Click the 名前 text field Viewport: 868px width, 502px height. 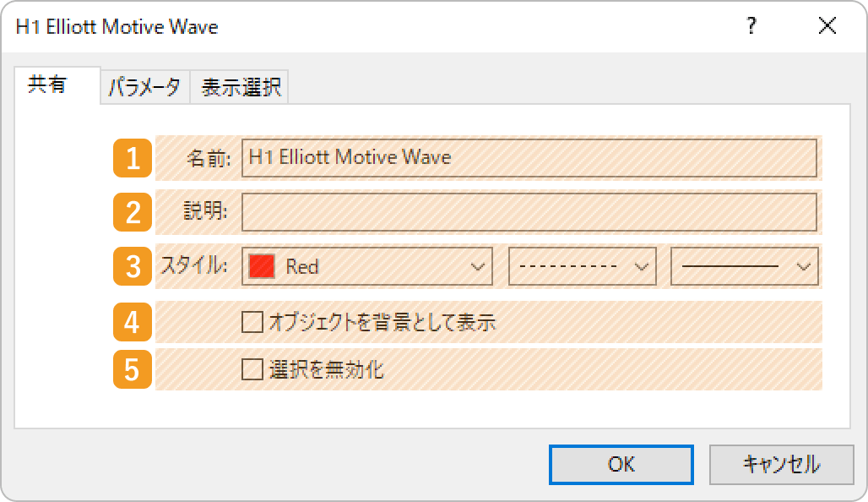529,158
